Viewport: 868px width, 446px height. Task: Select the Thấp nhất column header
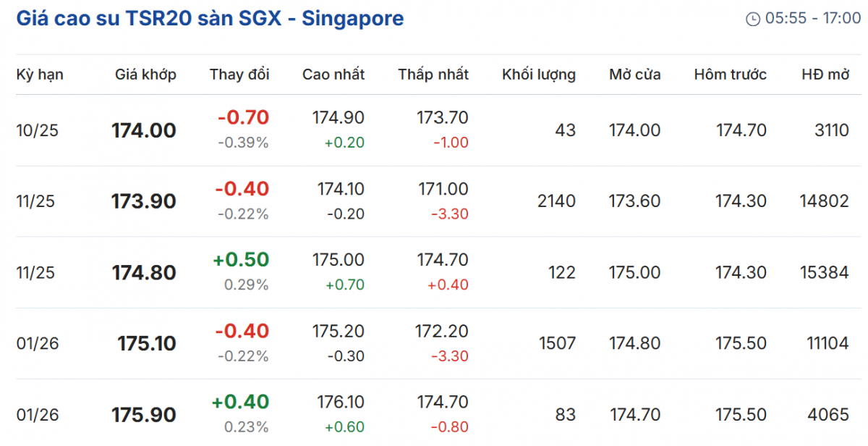[x=433, y=75]
